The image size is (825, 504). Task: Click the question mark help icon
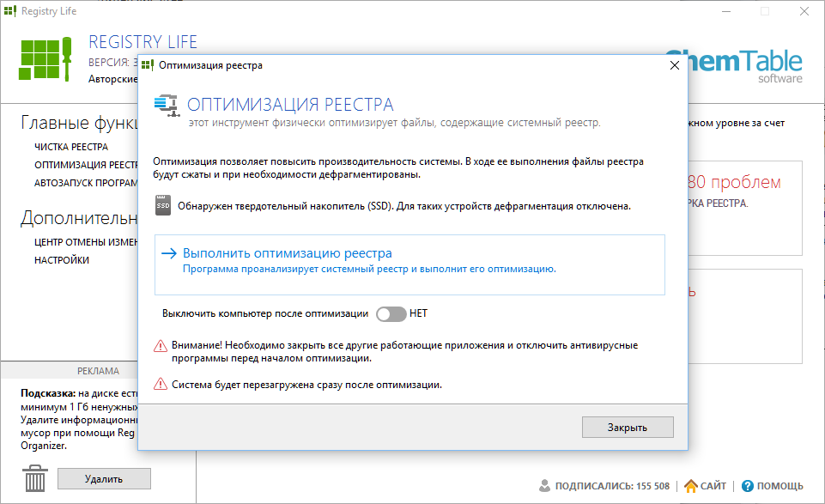tap(747, 486)
